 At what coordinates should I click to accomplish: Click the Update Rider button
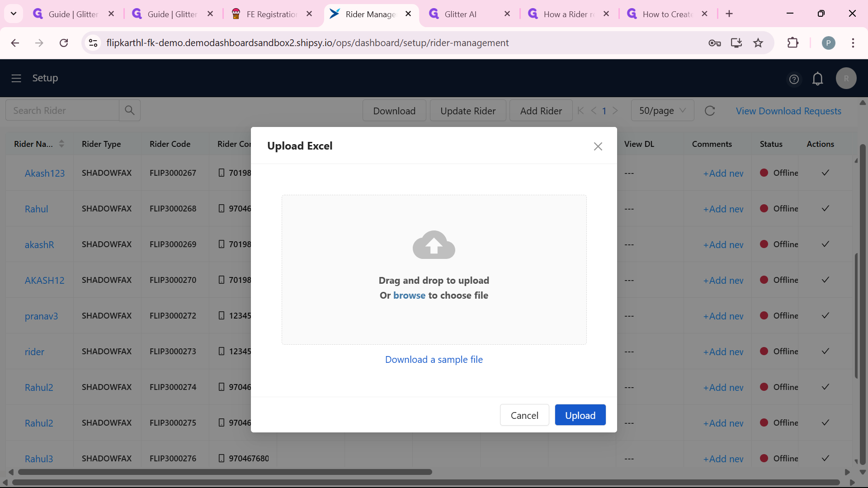(x=468, y=111)
